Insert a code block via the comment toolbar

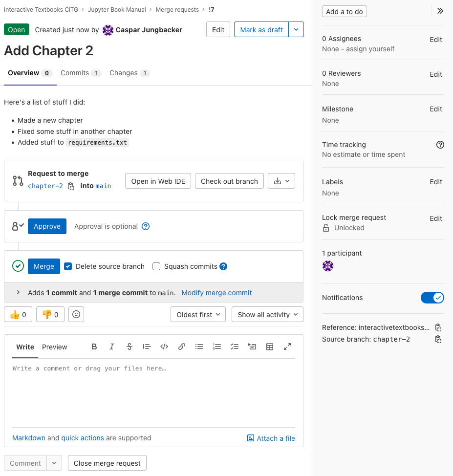[x=164, y=346]
